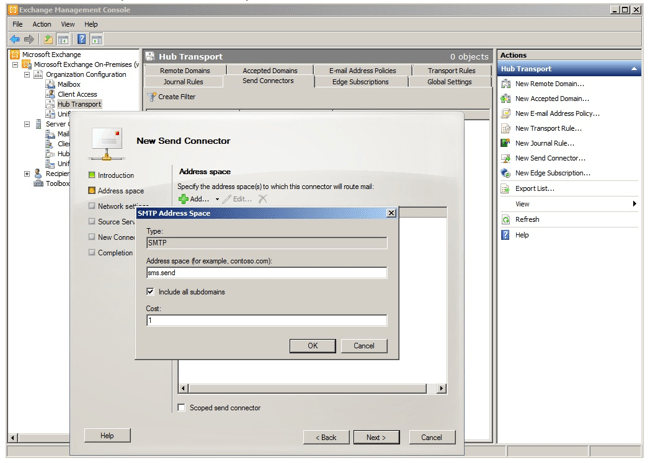The width and height of the screenshot is (650, 463).
Task: Click the New Journal Rule action icon
Action: (505, 143)
